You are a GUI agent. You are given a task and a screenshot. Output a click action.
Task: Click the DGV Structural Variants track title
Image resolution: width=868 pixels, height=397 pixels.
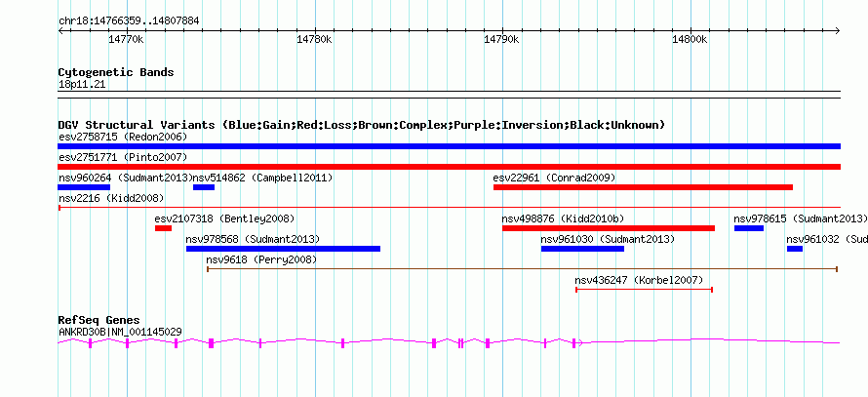tap(362, 125)
